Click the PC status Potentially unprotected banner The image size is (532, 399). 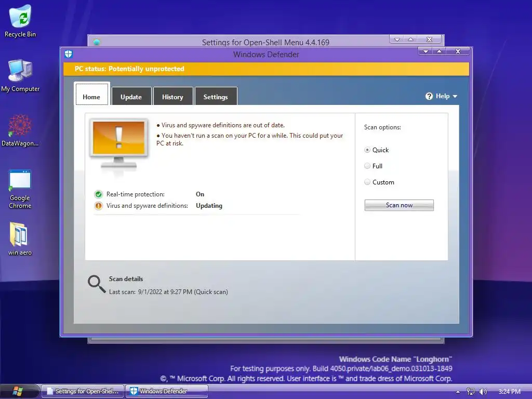(267, 69)
